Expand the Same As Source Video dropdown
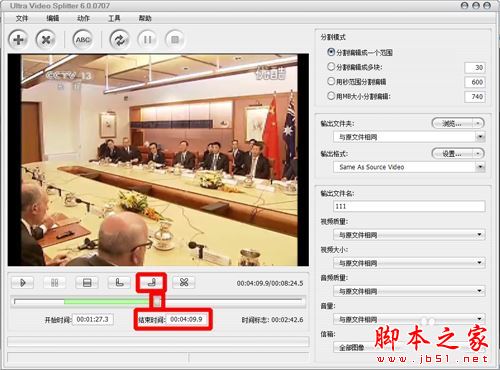 click(x=480, y=167)
